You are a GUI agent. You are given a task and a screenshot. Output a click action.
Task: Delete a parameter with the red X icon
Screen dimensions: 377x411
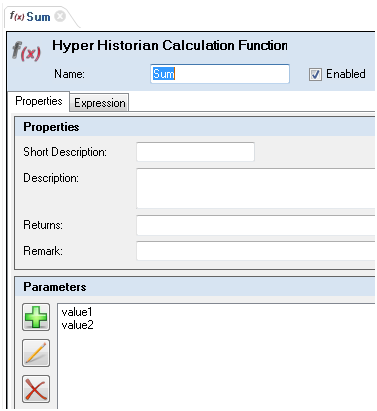(36, 389)
